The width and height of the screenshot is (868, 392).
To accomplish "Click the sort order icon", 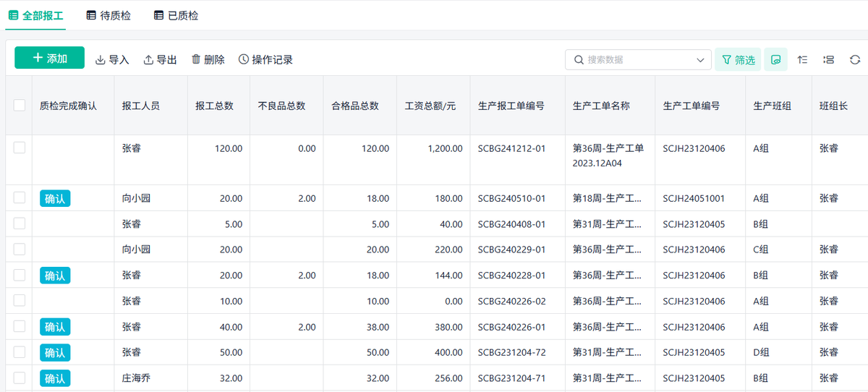I will tap(802, 59).
